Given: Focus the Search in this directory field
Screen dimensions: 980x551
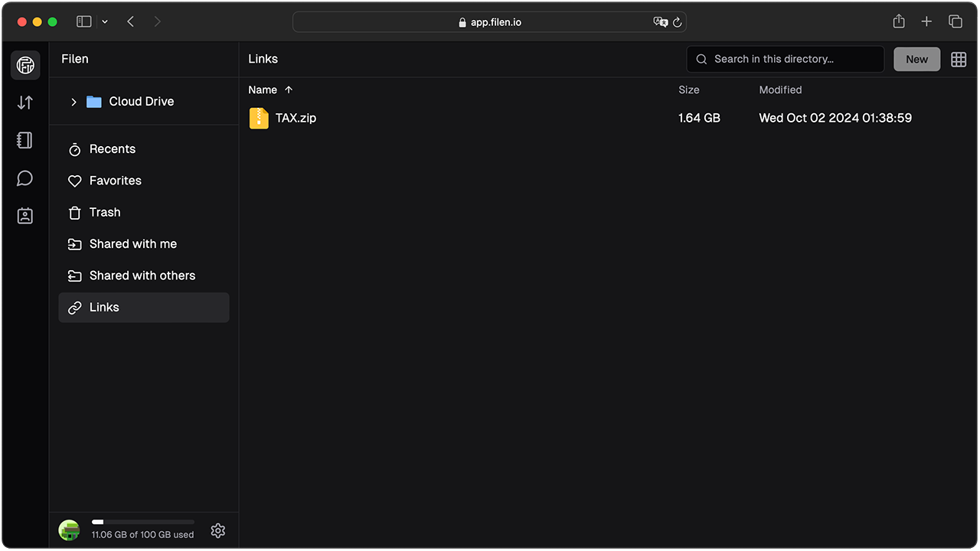Looking at the screenshot, I should (789, 59).
